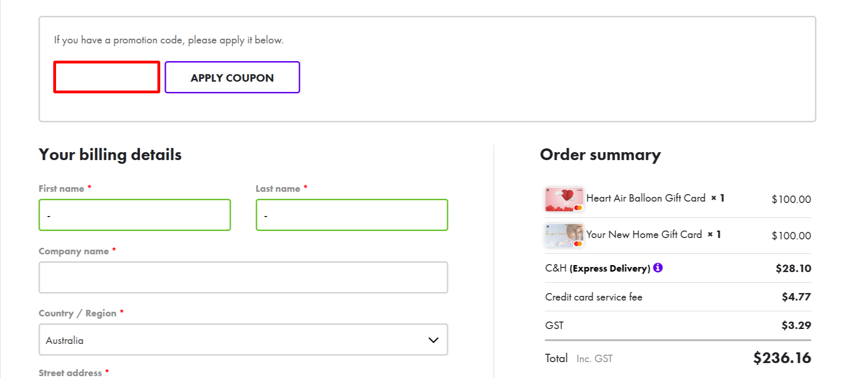The width and height of the screenshot is (868, 378).
Task: Click the purple Express Delivery info icon
Action: point(658,268)
